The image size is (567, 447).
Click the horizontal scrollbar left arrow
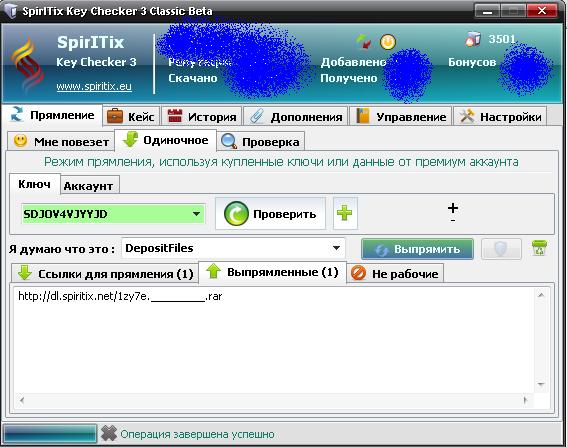(x=22, y=400)
